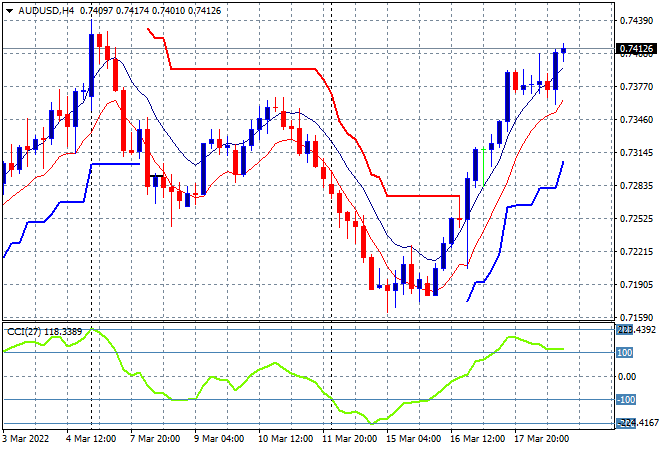Click the triangle arrow beside AUDUSD
660x450 pixels.
coord(9,9)
